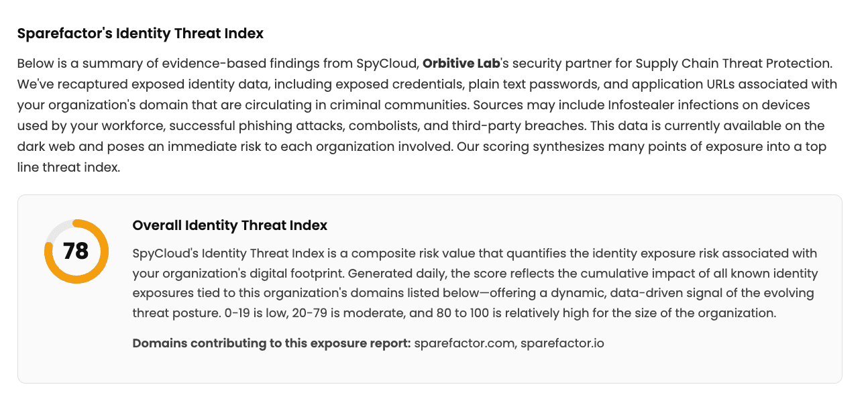Click the bold "Orbitive Lab" partner name
This screenshot has height=399, width=868.
pos(462,64)
